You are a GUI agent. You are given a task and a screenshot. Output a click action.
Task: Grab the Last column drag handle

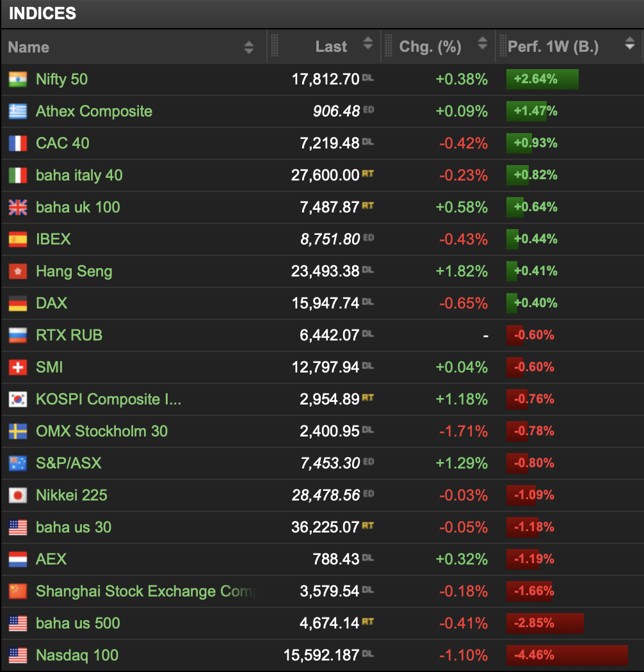coord(275,46)
